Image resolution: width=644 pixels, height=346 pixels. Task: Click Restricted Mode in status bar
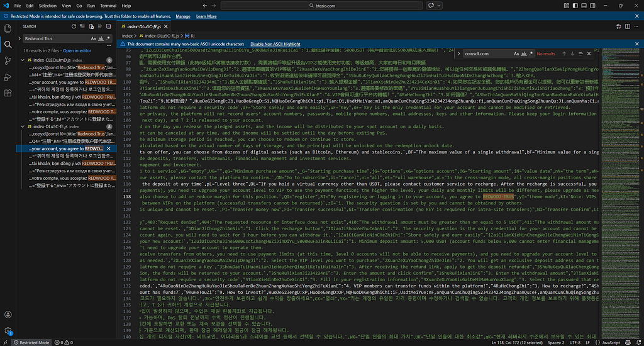[x=31, y=343]
